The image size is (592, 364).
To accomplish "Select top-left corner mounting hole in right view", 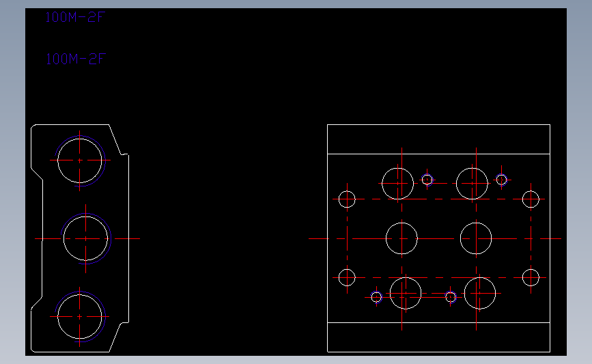I will tap(347, 199).
